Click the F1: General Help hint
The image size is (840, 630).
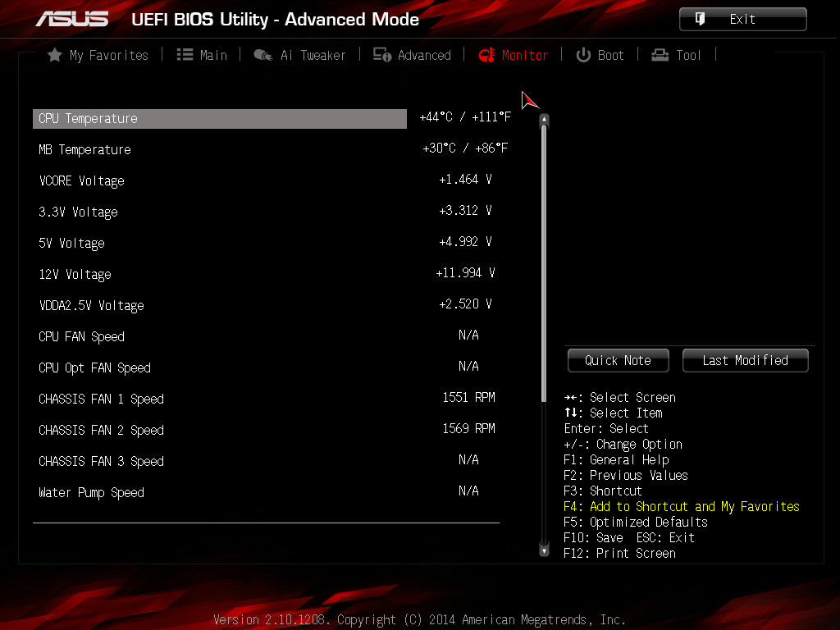(616, 460)
